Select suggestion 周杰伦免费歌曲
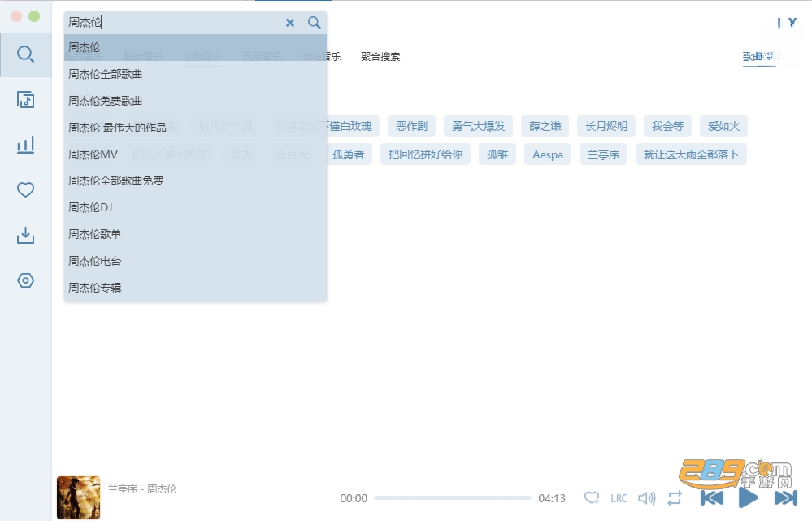This screenshot has width=812, height=521. click(195, 101)
